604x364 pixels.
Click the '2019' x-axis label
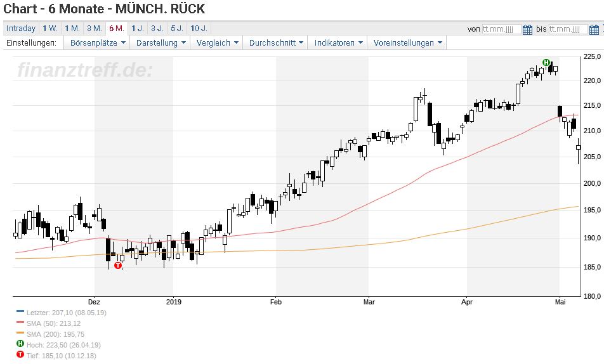coord(174,302)
